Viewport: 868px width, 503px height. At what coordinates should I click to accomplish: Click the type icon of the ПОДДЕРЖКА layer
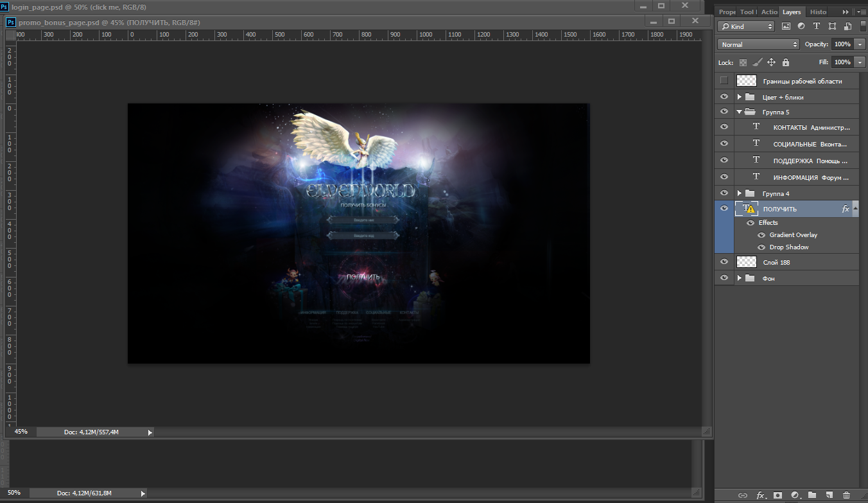coord(756,160)
